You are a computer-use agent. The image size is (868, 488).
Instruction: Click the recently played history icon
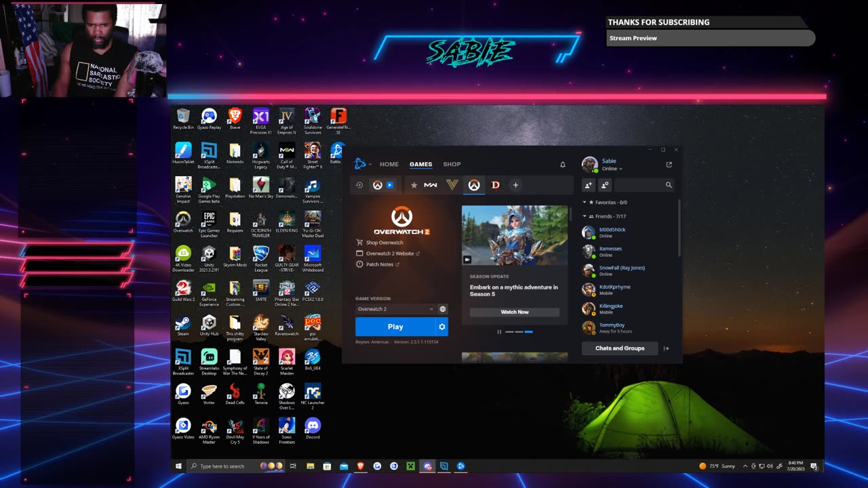coord(359,185)
